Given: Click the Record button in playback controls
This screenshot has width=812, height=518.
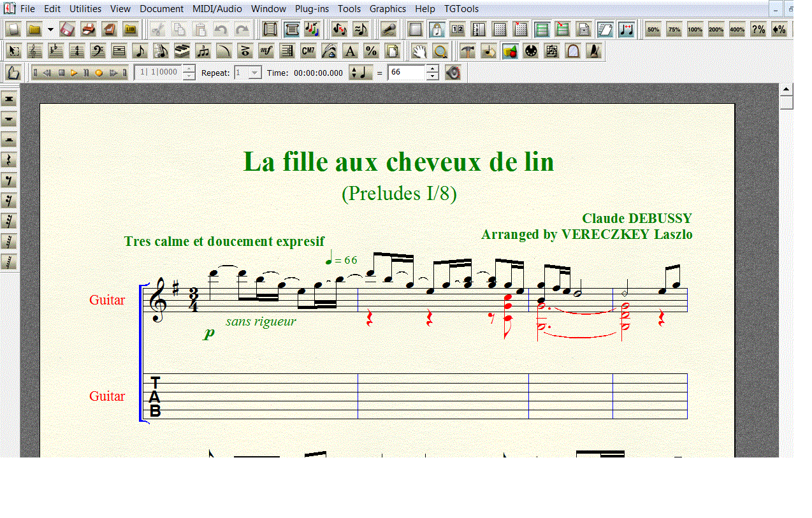Looking at the screenshot, I should point(99,73).
